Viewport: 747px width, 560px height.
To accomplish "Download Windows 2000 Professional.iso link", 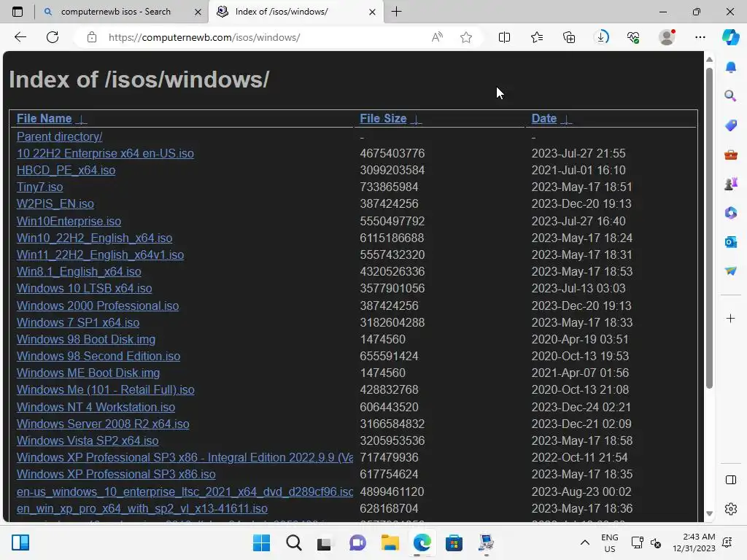I will pyautogui.click(x=98, y=306).
